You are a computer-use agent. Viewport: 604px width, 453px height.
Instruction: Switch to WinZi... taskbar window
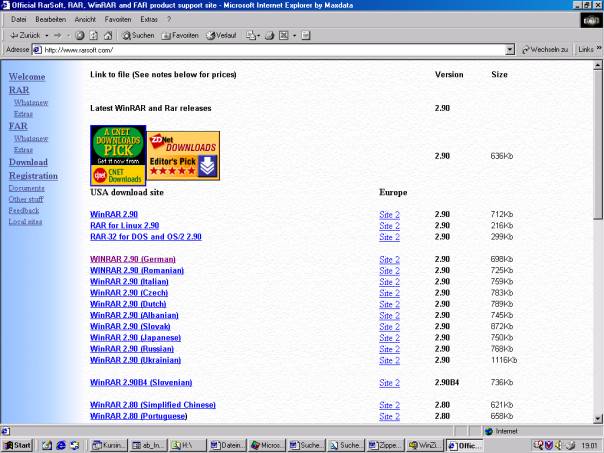tap(424, 445)
